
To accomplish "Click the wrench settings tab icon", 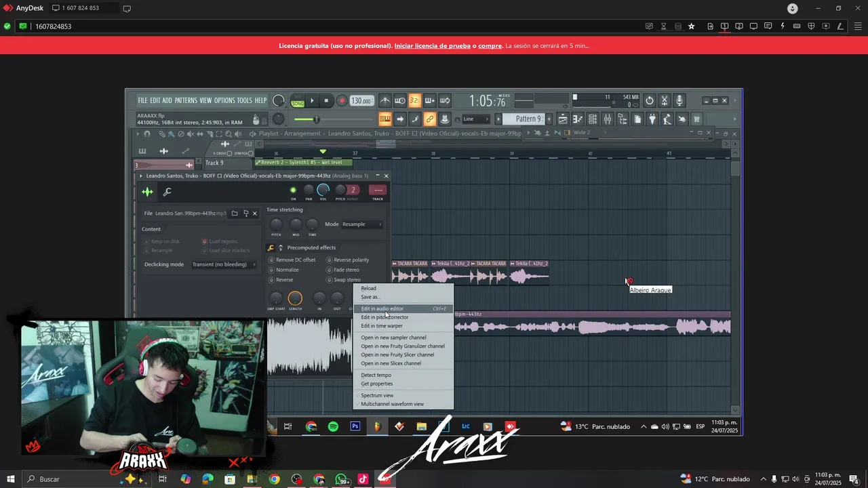I will click(167, 192).
